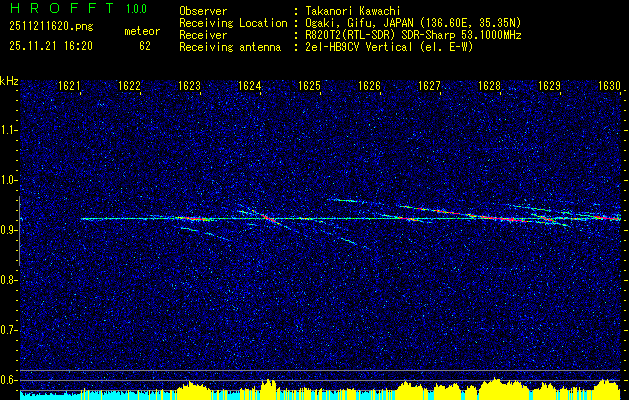Click the 1621 time marker
Screen dimensions: 629x400
(69, 86)
